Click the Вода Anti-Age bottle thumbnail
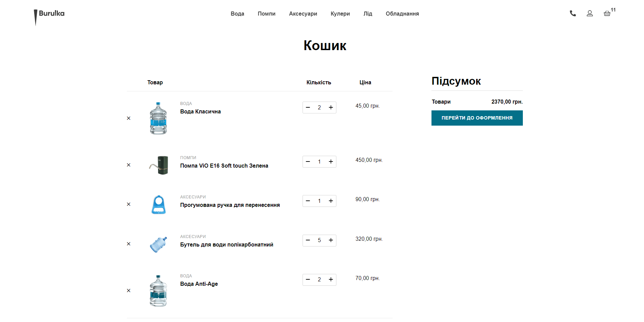The width and height of the screenshot is (644, 322). [x=158, y=291]
